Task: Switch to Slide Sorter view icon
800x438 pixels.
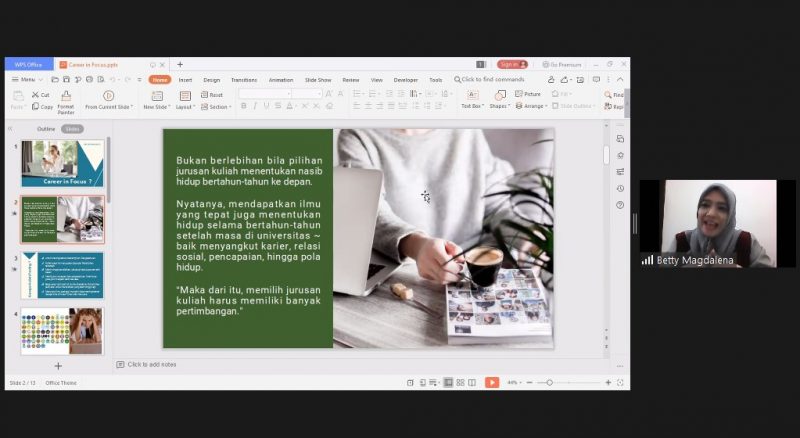Action: tap(460, 382)
